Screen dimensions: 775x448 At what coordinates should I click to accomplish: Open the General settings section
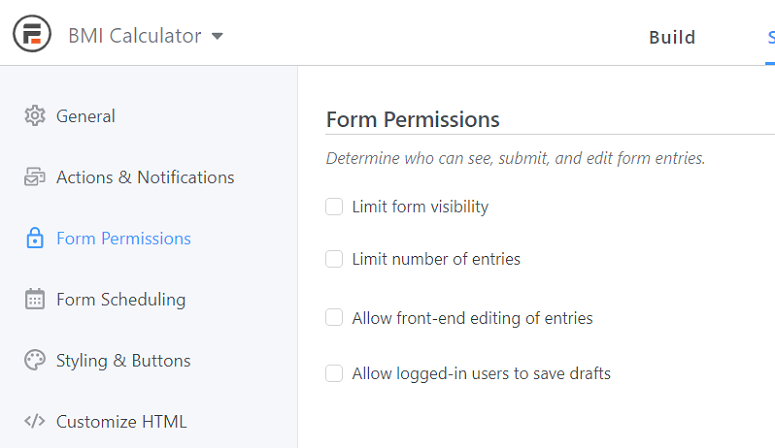pos(86,116)
